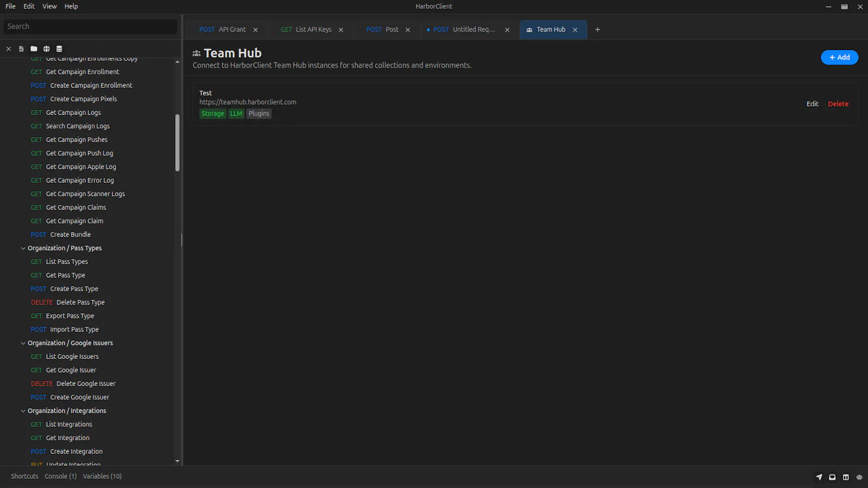
Task: Close the Untitled Req... tab
Action: pos(507,30)
